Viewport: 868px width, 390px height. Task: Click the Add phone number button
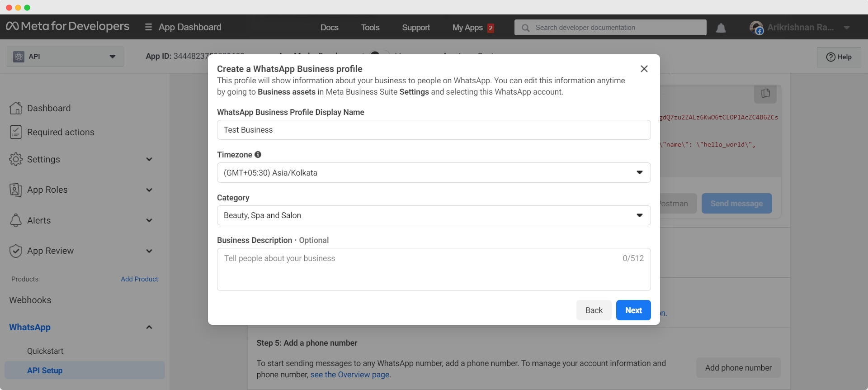[738, 368]
